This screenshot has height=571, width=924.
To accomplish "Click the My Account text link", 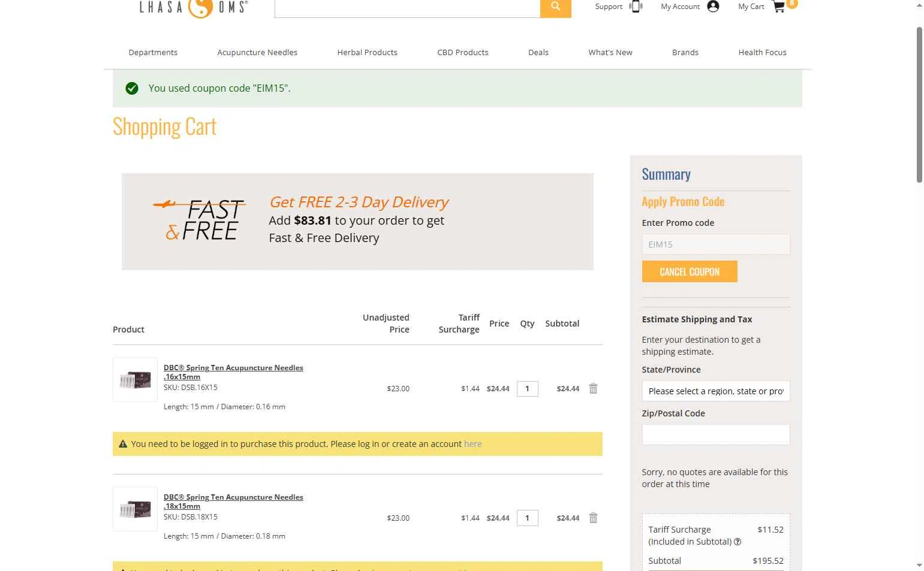I will [680, 7].
